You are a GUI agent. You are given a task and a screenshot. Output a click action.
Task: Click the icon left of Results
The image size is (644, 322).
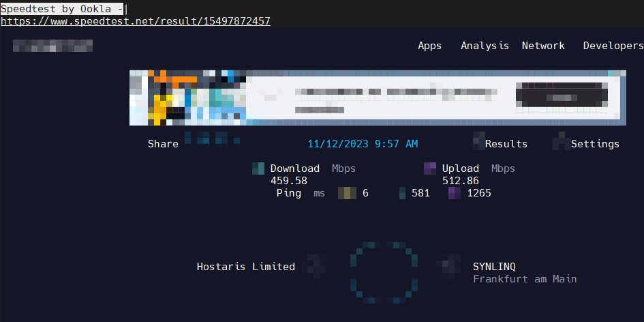coord(479,141)
